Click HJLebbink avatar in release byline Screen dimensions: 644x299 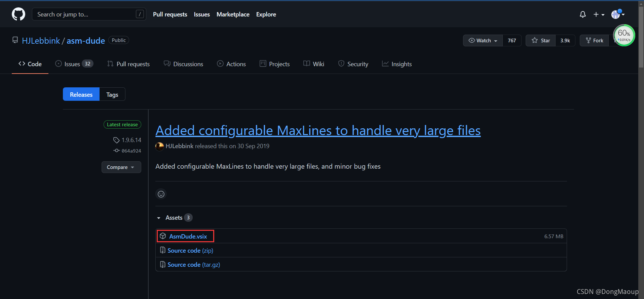pyautogui.click(x=159, y=146)
